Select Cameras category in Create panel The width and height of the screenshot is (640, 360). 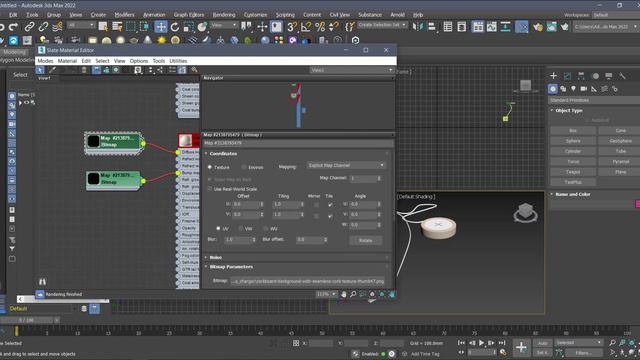[584, 89]
